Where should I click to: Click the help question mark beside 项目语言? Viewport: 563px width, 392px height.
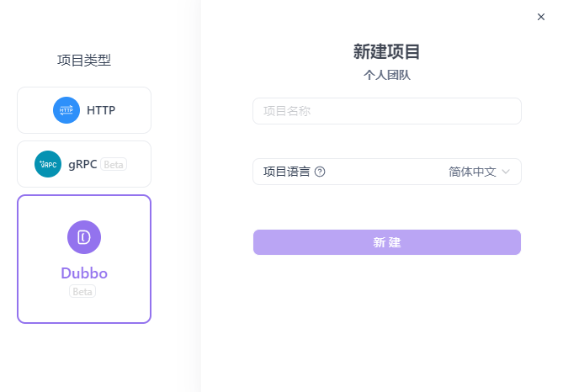click(x=320, y=172)
